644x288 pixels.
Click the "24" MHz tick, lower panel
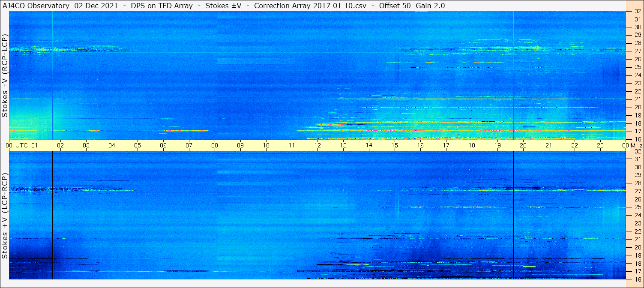pos(637,215)
